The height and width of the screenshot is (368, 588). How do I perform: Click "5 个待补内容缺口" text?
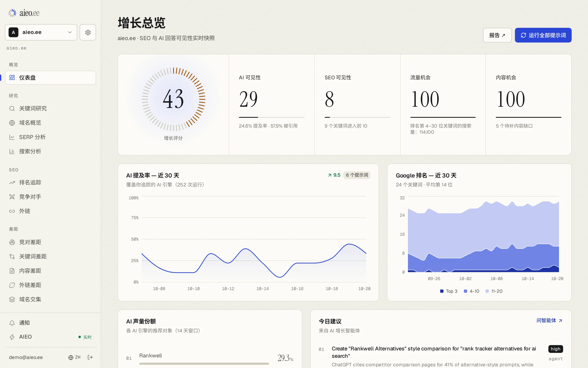[514, 126]
